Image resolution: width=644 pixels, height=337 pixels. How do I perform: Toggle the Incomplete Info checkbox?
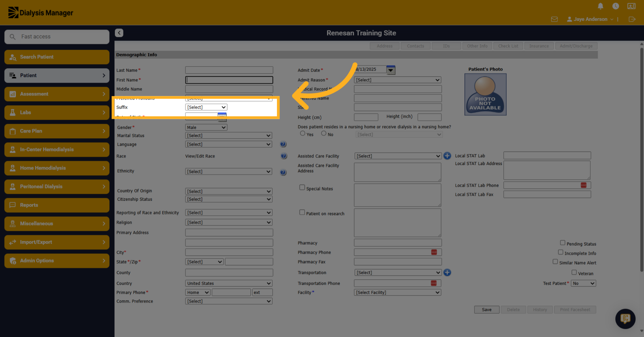click(x=561, y=252)
